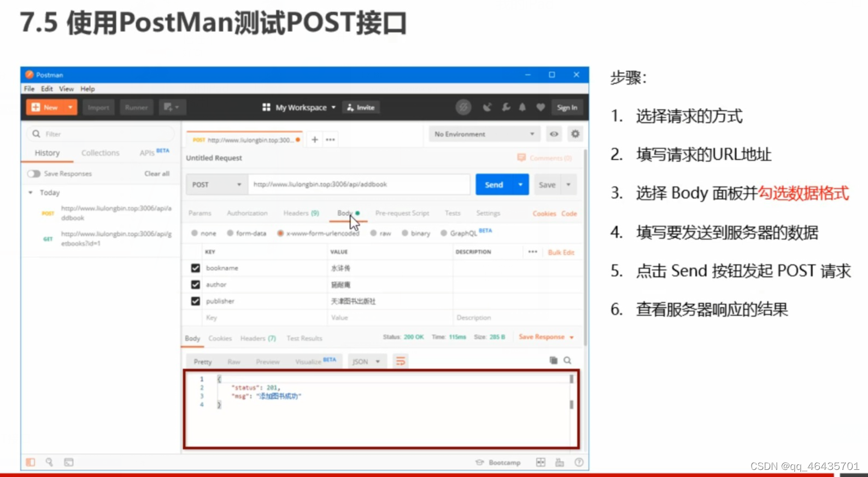Click the Sign In button
Image resolution: width=868 pixels, height=477 pixels.
click(567, 107)
